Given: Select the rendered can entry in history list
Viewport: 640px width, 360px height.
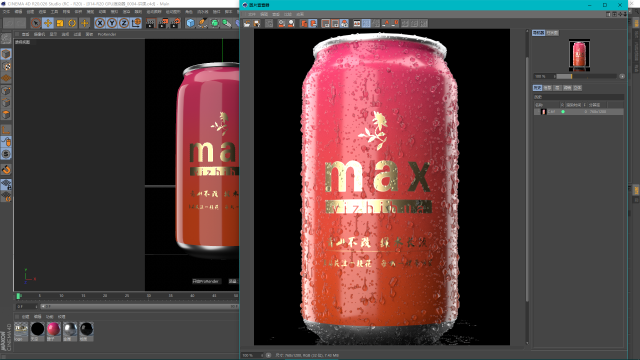Looking at the screenshot, I should click(x=579, y=111).
